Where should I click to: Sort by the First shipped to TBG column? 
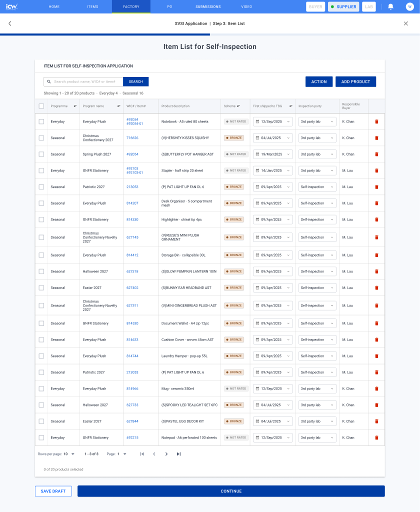click(x=290, y=106)
